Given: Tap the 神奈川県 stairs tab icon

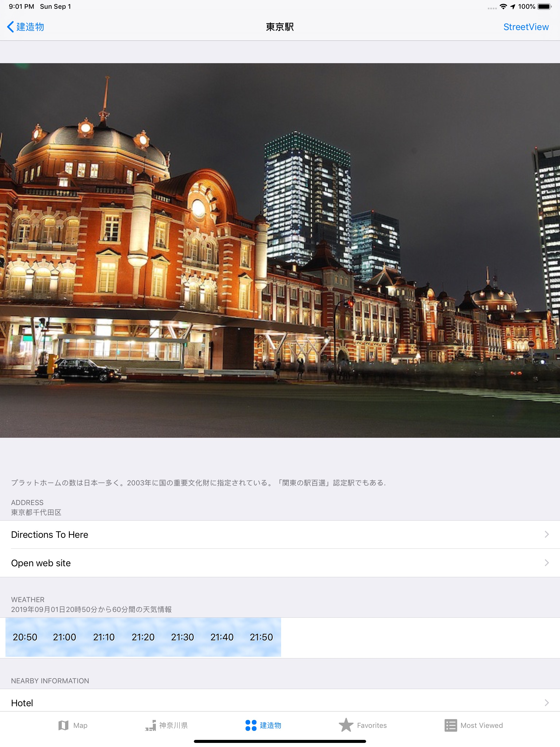Looking at the screenshot, I should tap(151, 725).
